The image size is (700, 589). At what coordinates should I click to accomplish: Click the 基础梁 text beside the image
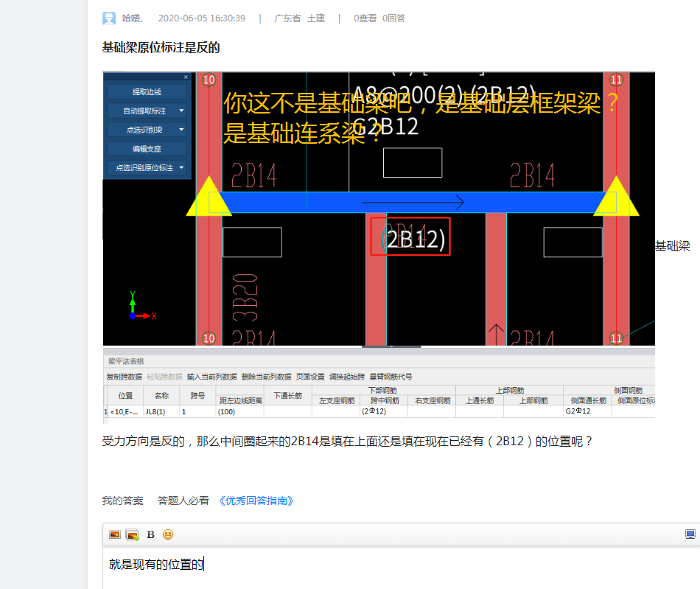(672, 245)
